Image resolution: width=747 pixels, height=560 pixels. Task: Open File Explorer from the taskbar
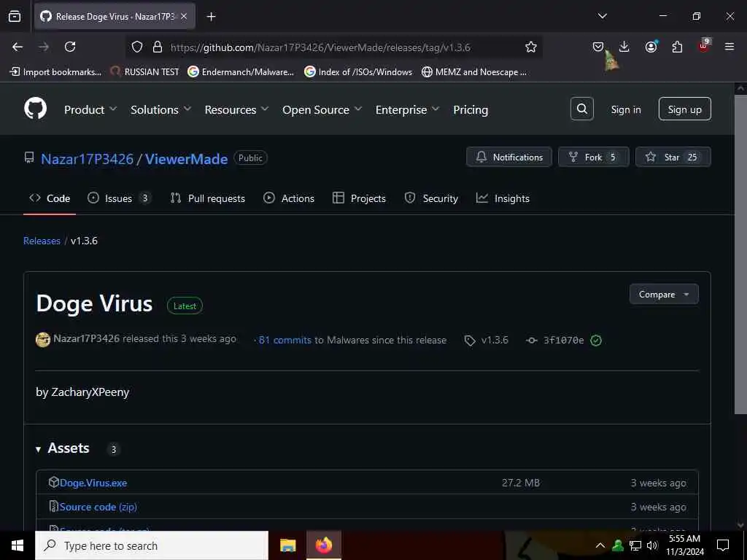(287, 545)
